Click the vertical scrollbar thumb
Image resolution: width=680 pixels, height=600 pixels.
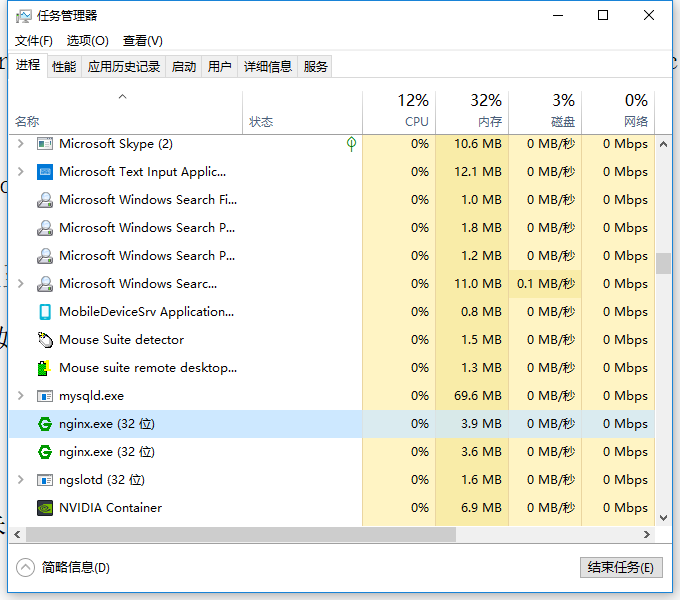663,263
